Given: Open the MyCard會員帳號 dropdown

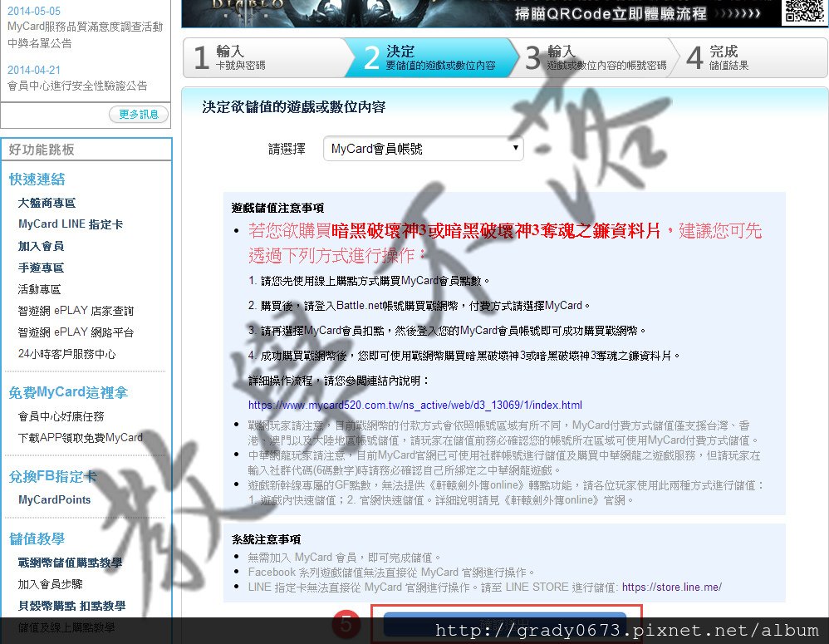Looking at the screenshot, I should point(423,149).
